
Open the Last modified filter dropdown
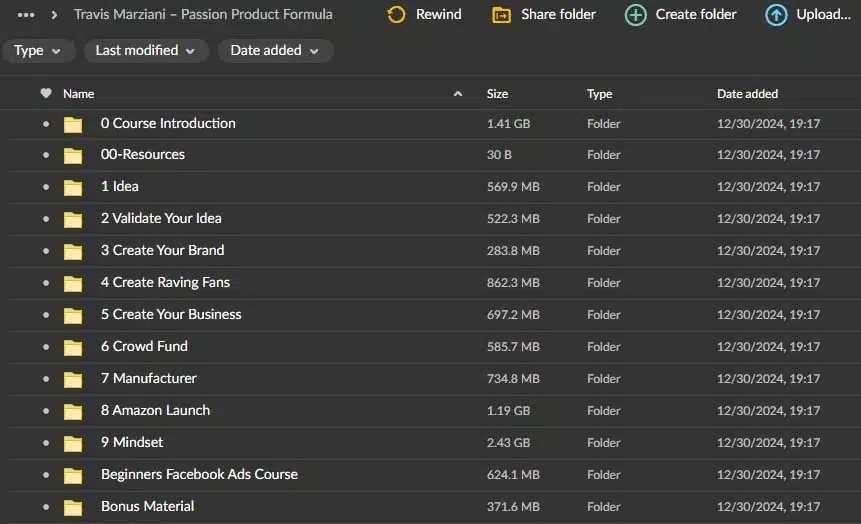click(x=146, y=51)
